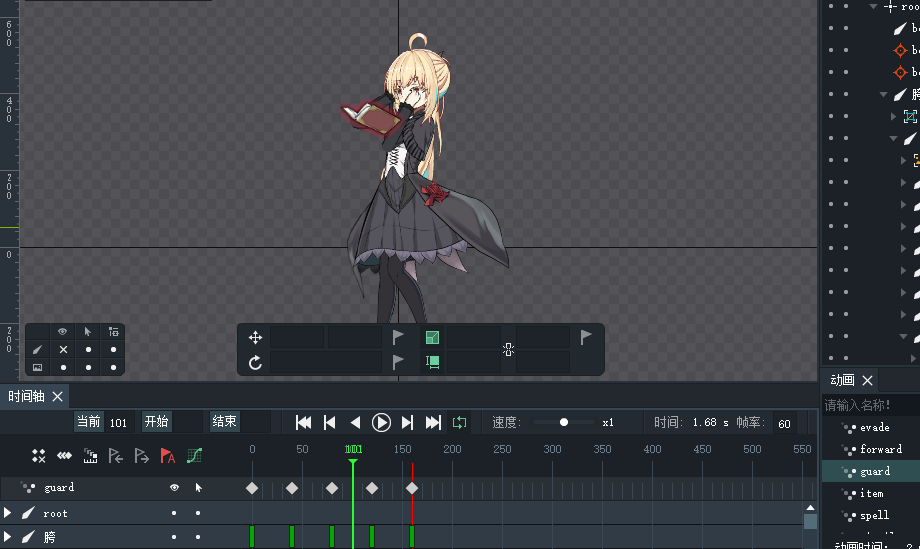The width and height of the screenshot is (920, 549).
Task: Click the timeline scrollbar up arrow
Action: [x=810, y=508]
